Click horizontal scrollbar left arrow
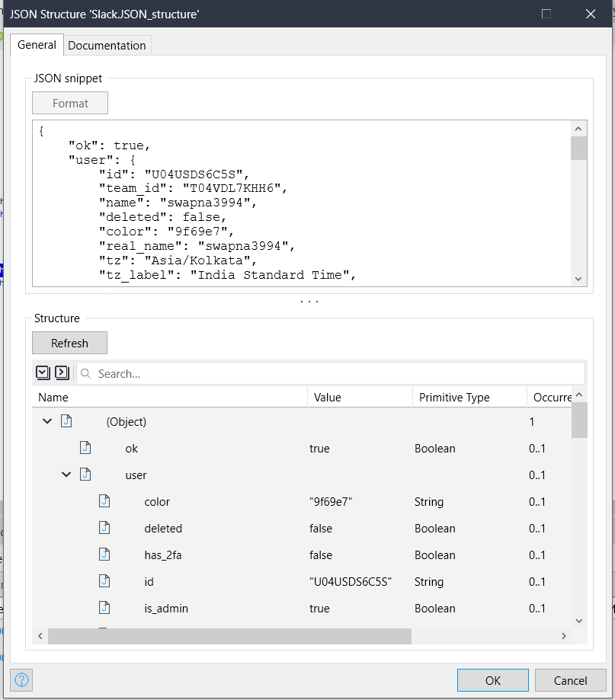Screen dimensions: 615x700 [x=40, y=636]
